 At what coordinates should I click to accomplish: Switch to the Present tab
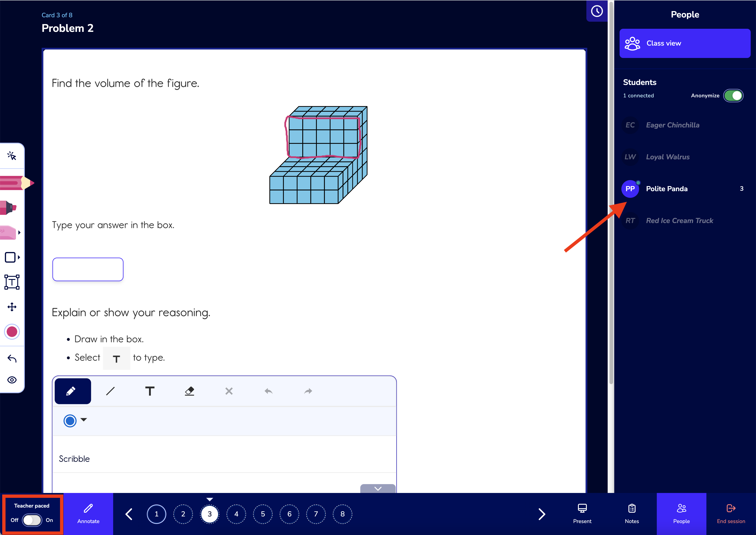582,514
